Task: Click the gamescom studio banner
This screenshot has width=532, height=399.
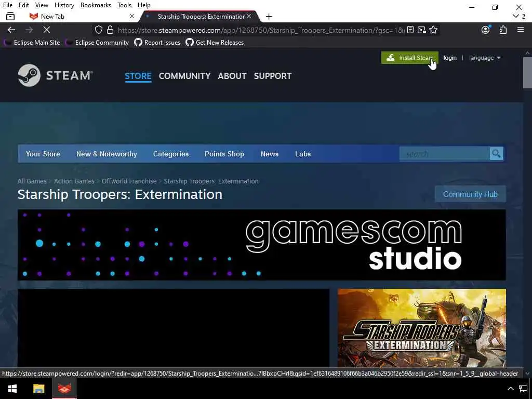Action: 262,245
